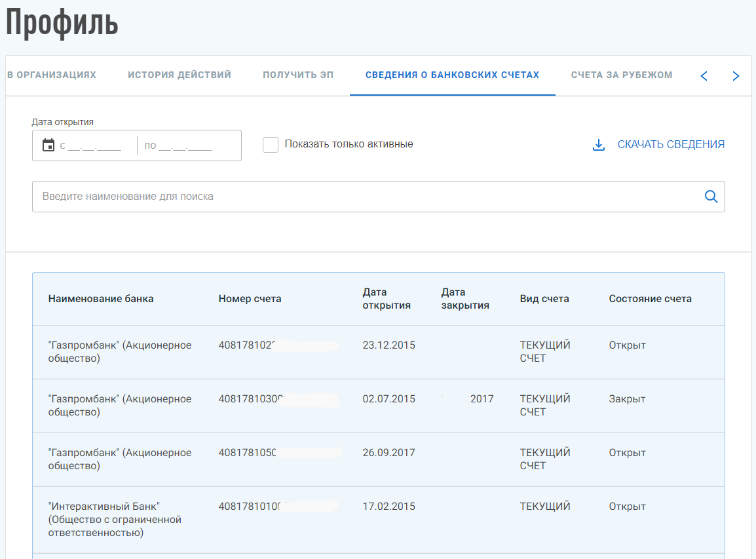Select 'Сведения о банковских счетах' tab
Screen dimensions: 756x559
coord(452,75)
